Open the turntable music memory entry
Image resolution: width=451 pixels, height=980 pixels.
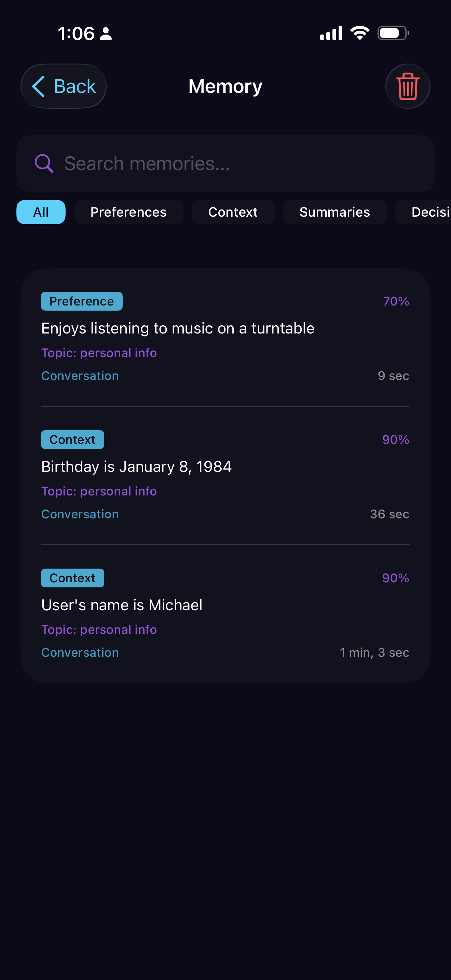coord(178,328)
